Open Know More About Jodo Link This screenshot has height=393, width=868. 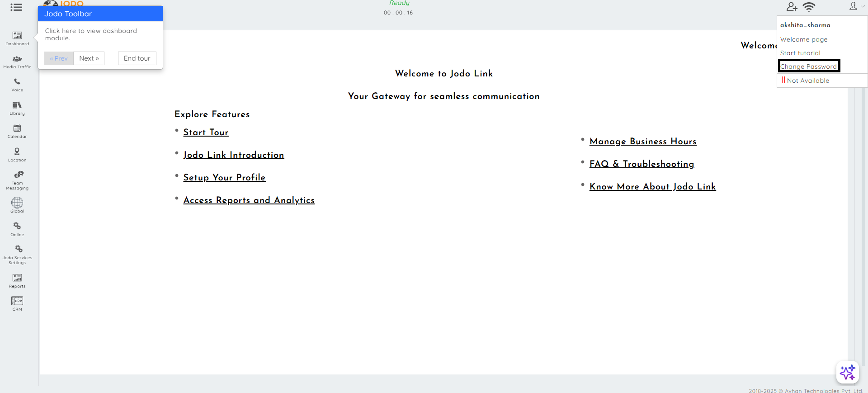point(653,187)
